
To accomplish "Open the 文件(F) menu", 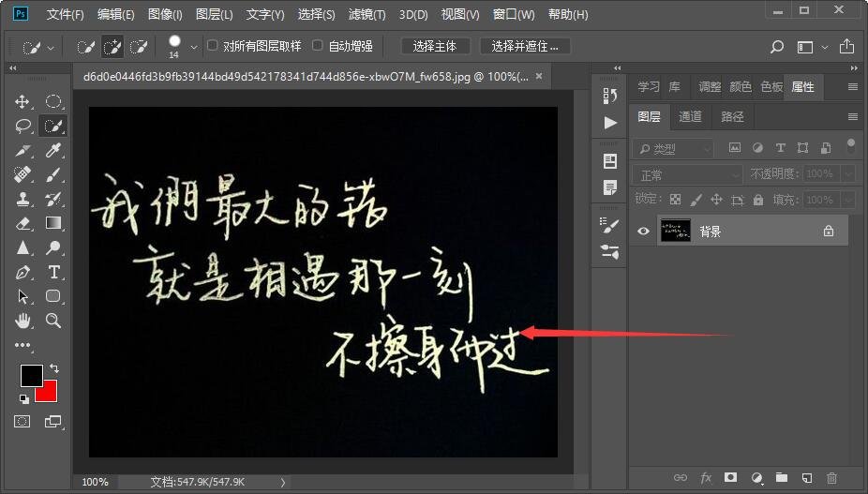I will click(x=65, y=14).
